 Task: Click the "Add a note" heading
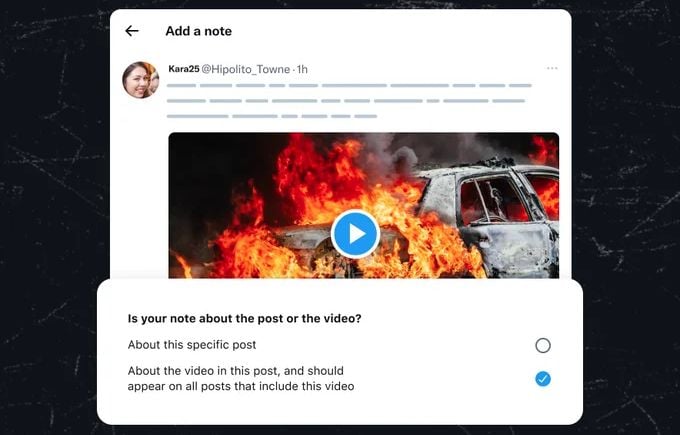coord(199,31)
